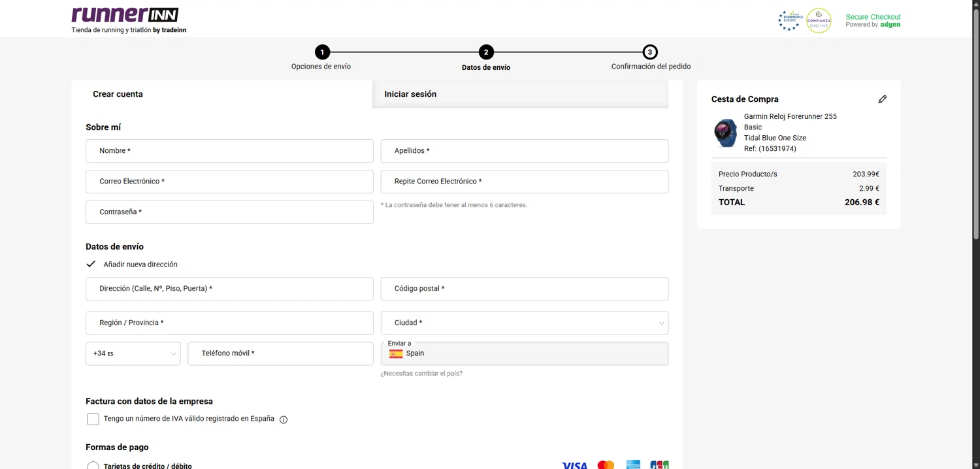980x469 pixels.
Task: Switch to the Iniciar sesión tab
Action: pyautogui.click(x=520, y=94)
